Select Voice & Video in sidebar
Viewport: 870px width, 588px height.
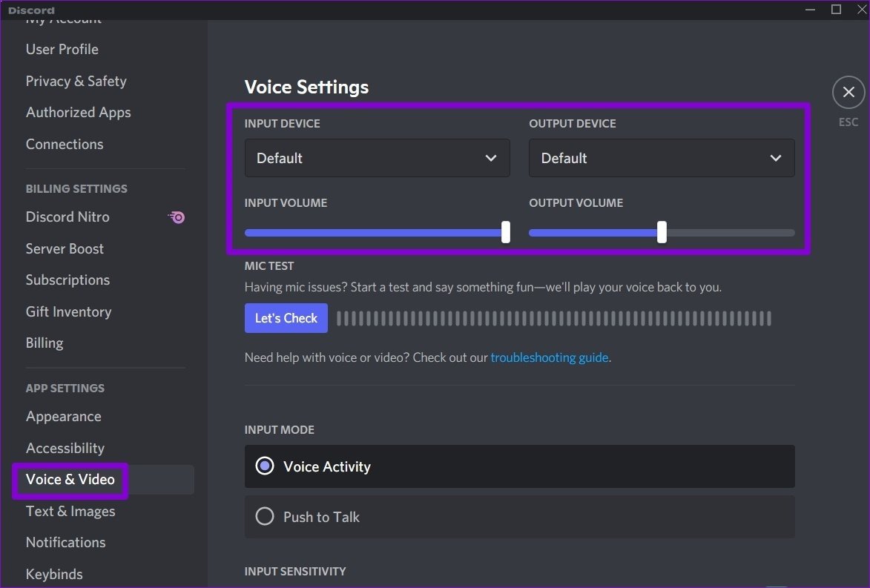click(70, 479)
